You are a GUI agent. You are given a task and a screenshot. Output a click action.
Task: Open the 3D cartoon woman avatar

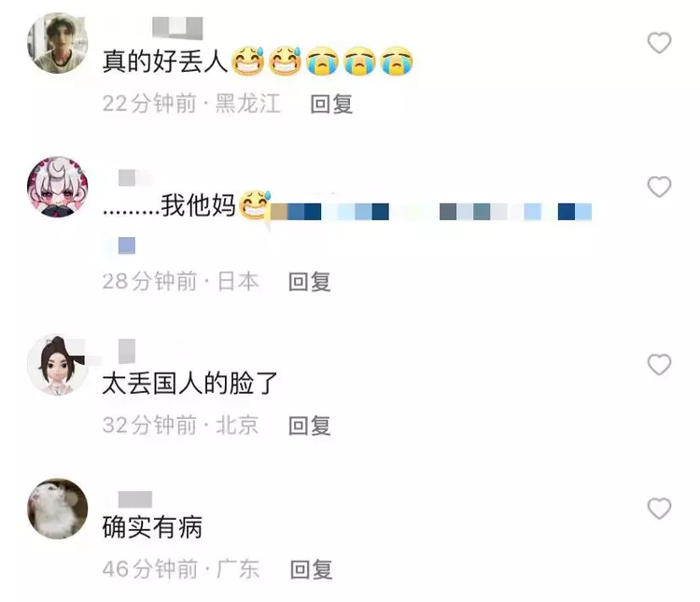coord(58,364)
